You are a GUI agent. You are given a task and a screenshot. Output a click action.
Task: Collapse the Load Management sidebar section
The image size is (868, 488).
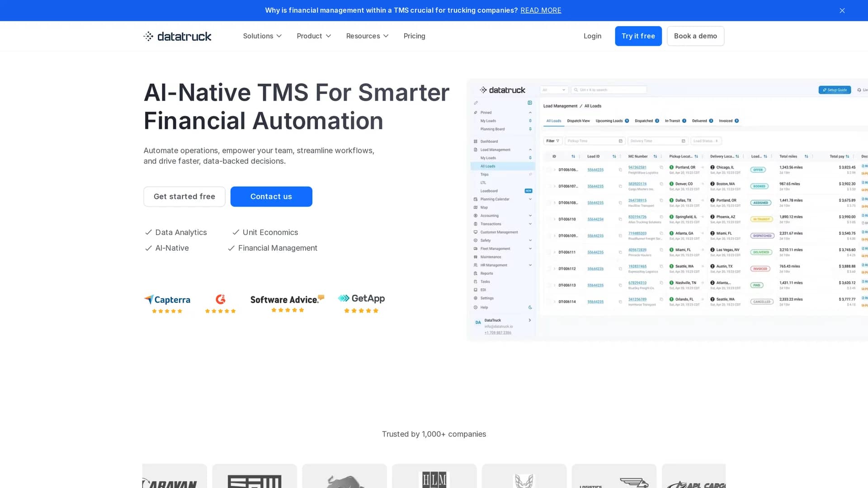coord(530,150)
